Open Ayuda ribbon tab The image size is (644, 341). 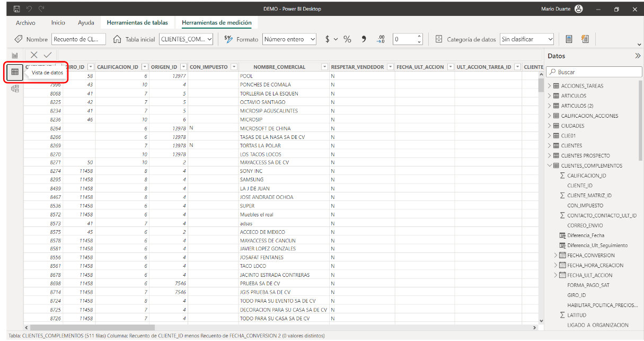pyautogui.click(x=86, y=23)
